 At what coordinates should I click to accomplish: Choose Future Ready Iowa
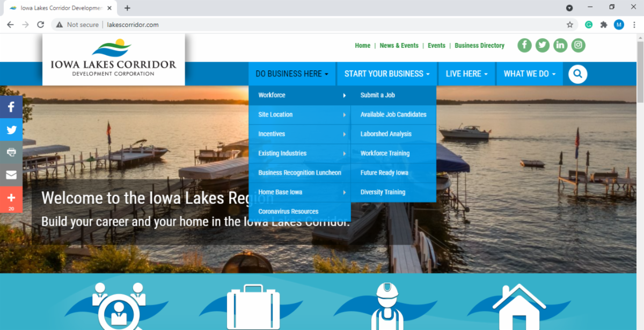tap(393, 173)
